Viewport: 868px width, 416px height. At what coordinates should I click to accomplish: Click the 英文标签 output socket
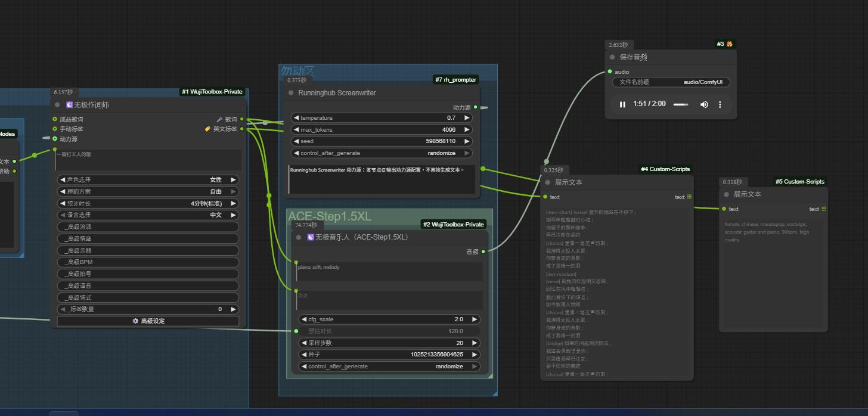pos(241,129)
